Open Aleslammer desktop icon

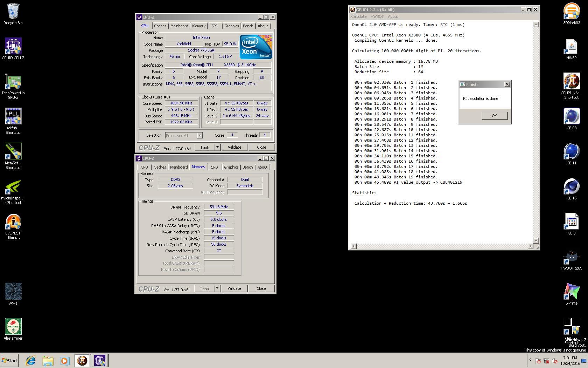click(x=13, y=329)
